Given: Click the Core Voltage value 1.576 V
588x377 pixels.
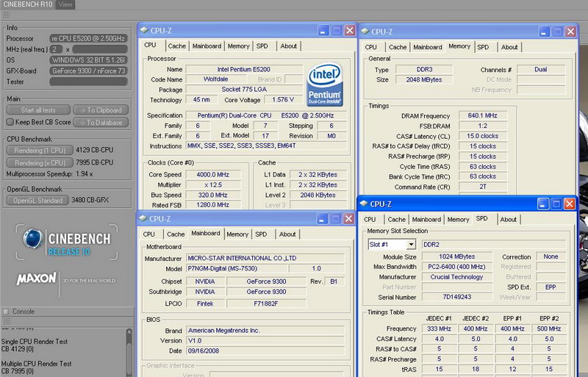Looking at the screenshot, I should [x=283, y=99].
